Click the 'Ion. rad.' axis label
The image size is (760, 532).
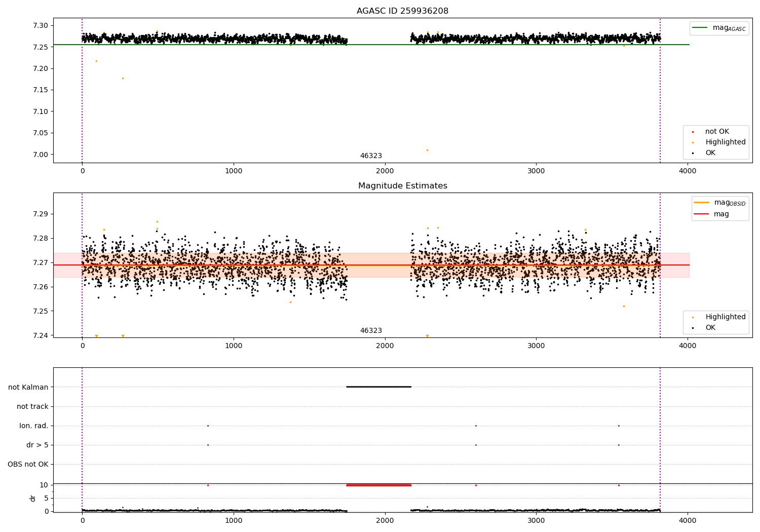(x=34, y=426)
